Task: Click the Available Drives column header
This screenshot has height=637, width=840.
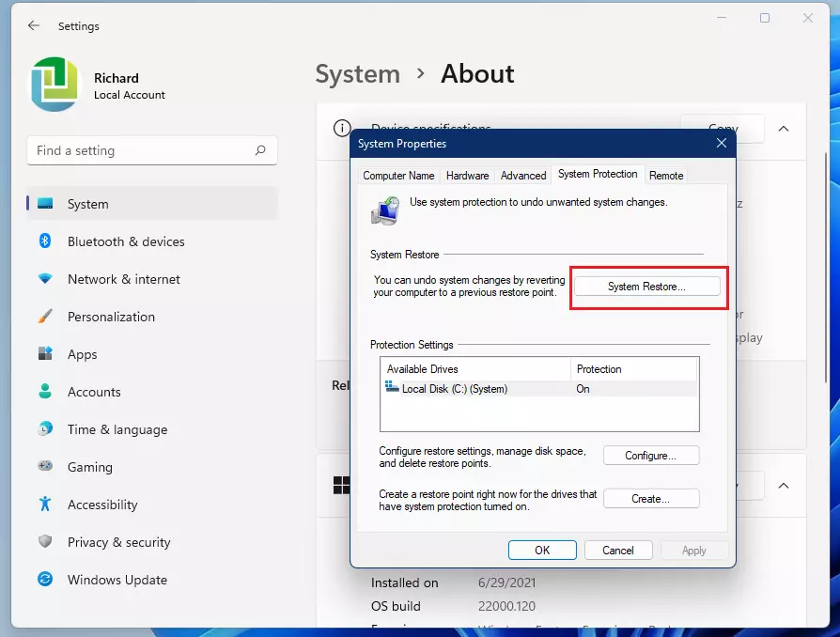Action: click(475, 369)
